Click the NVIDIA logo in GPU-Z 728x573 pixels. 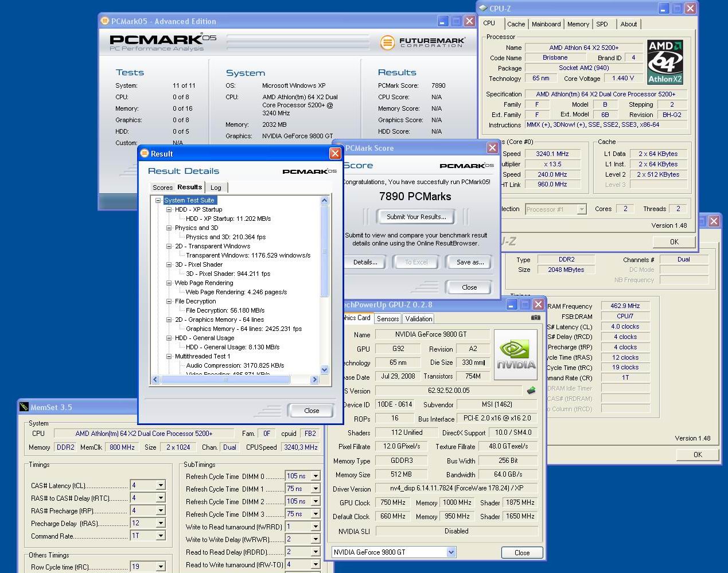pos(516,354)
